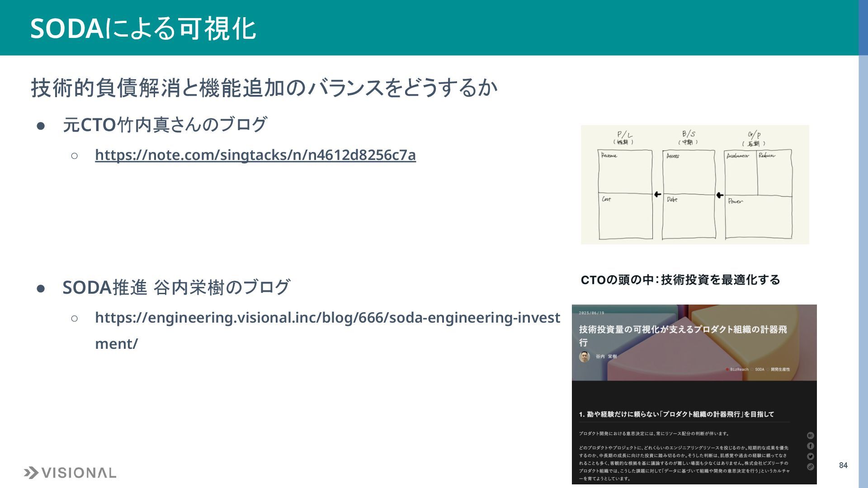Screen dimensions: 868x488
Task: Click author name 谷内 栄樹 in blog screenshot
Action: click(606, 357)
